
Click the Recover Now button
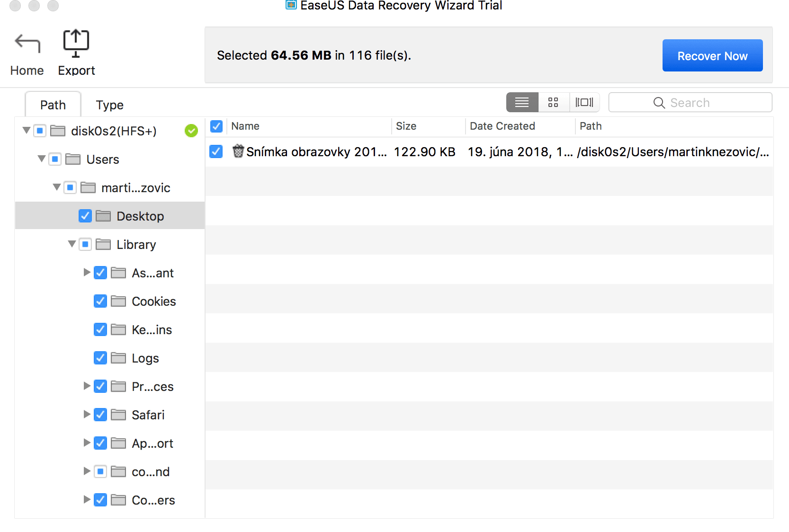(x=712, y=55)
